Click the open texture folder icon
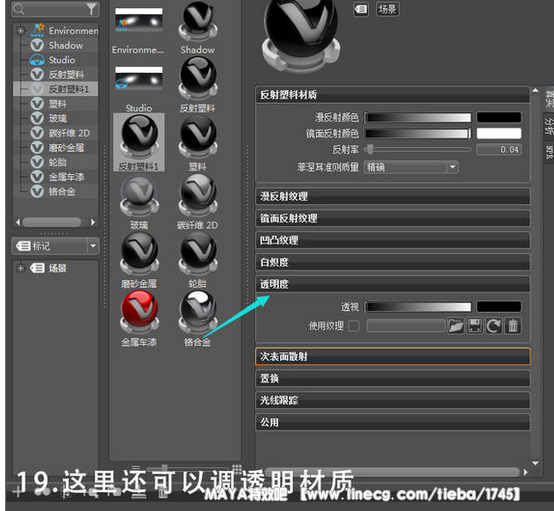Screen dimensions: 554x511 point(455,326)
